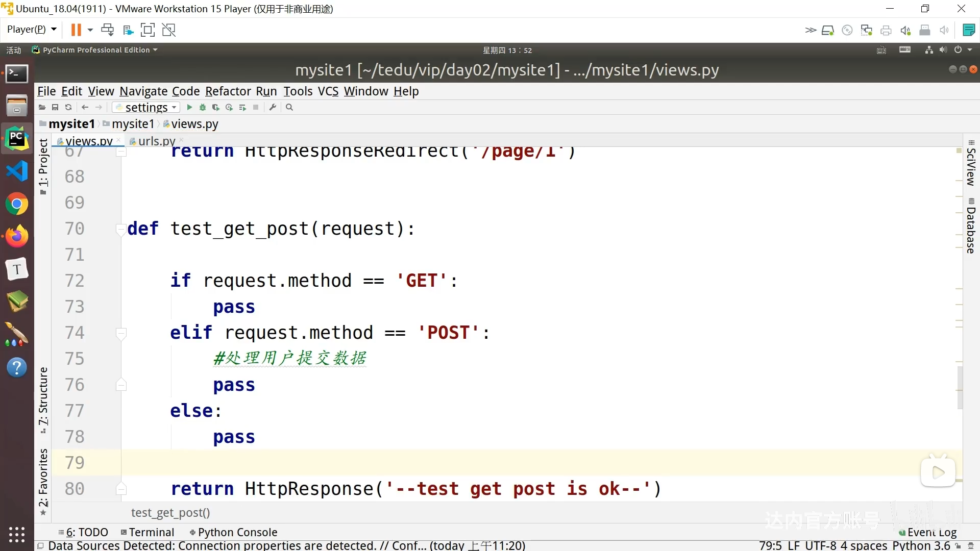Click the Stop square icon
The height and width of the screenshot is (551, 980).
tap(256, 108)
